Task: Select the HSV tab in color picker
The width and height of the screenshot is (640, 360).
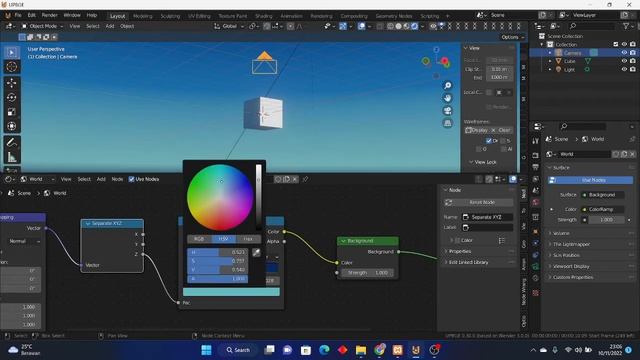Action: (223, 239)
